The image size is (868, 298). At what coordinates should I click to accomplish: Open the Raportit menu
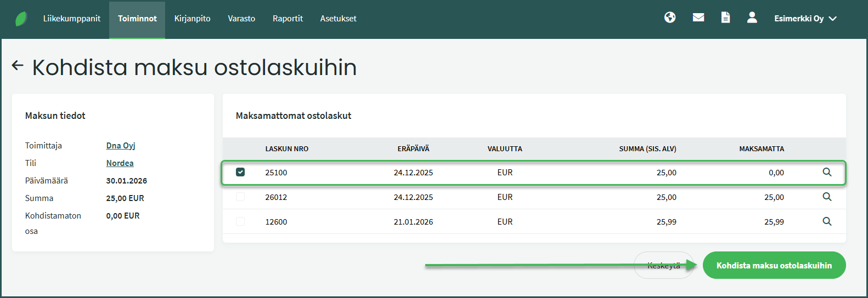pos(288,19)
